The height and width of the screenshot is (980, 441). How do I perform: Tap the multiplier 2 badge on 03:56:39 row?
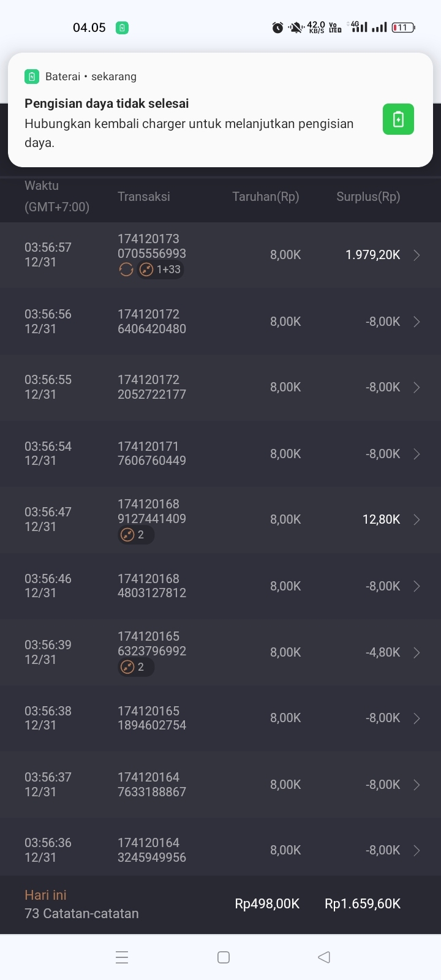tap(135, 667)
